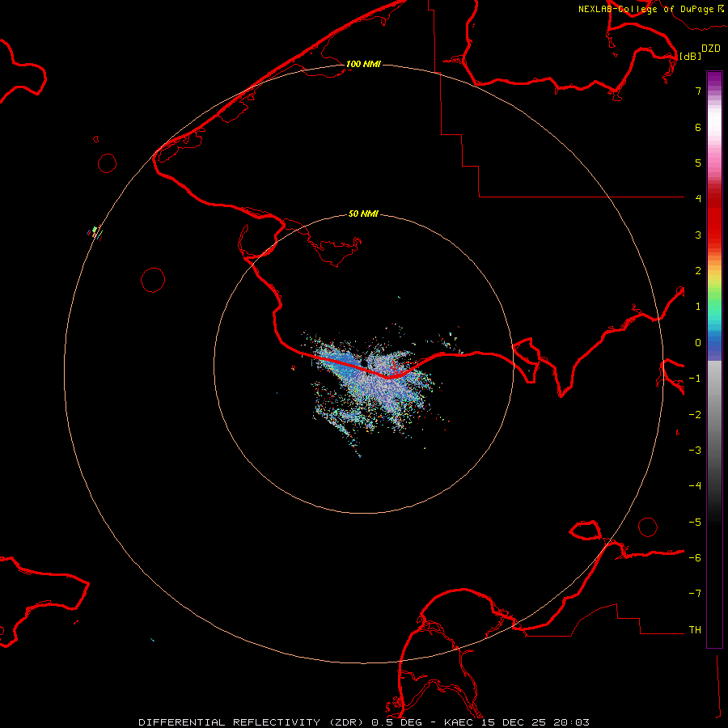Click the 3 value on the scale
Image resolution: width=728 pixels, height=728 pixels.
pos(698,235)
